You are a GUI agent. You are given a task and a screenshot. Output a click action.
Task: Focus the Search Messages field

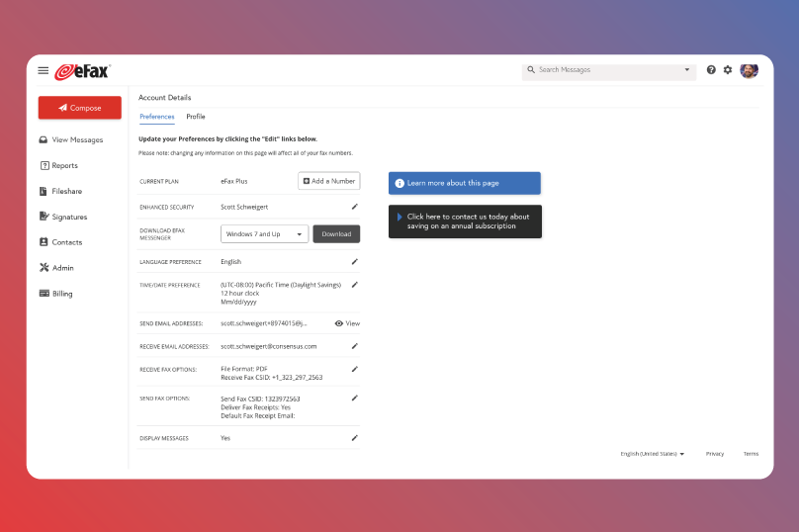(609, 70)
